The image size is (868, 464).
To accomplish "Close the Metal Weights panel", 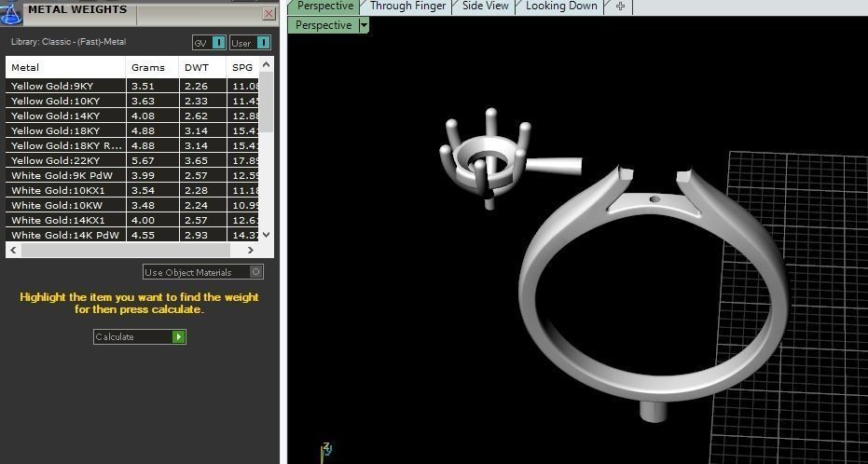I will coord(269,14).
